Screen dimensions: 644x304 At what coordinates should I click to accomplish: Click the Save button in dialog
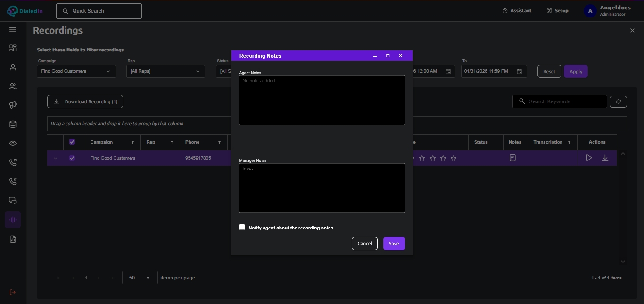(x=394, y=244)
